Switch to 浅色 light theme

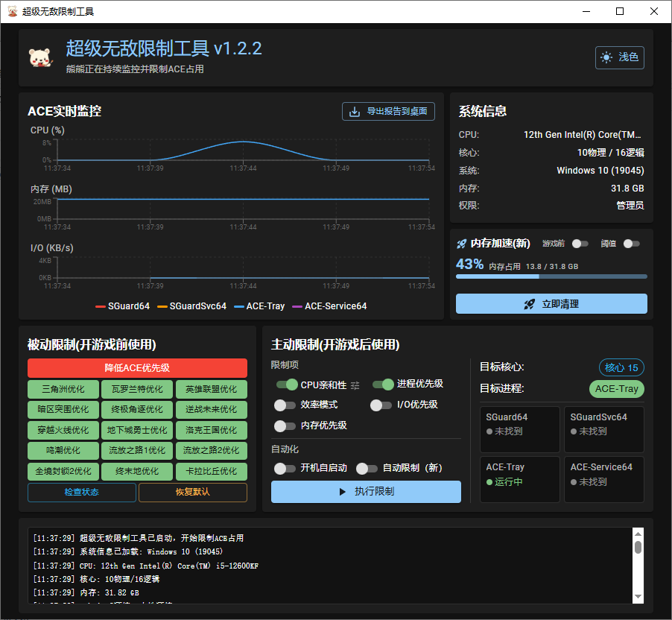point(619,57)
